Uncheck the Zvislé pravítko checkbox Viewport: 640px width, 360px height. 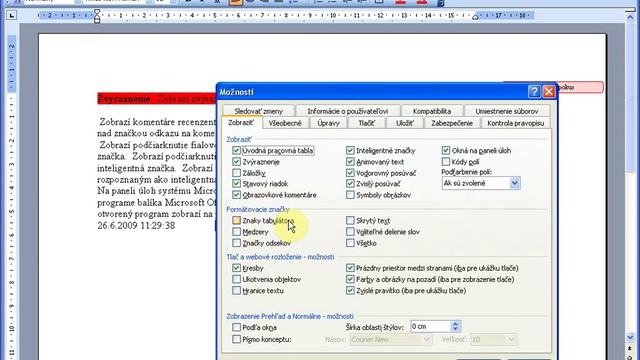click(350, 291)
